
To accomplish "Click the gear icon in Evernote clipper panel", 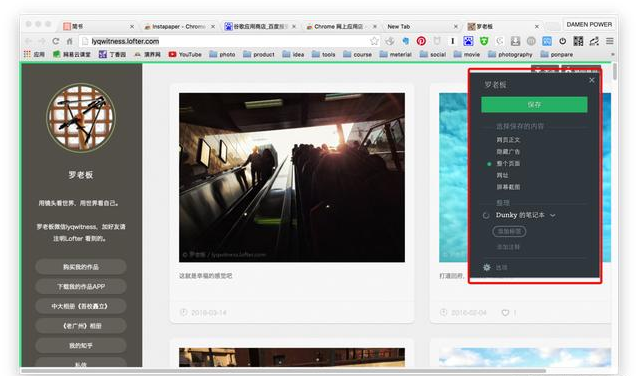I will point(487,267).
